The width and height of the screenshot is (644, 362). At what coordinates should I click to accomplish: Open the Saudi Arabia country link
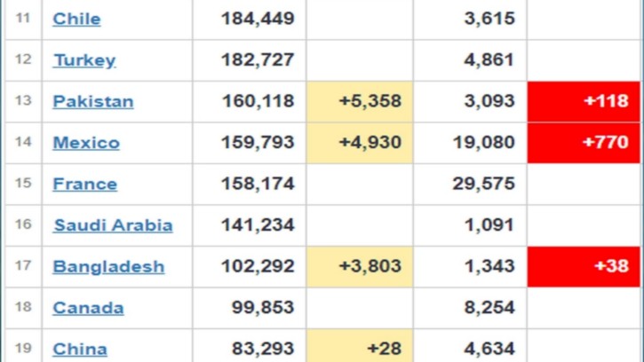(x=113, y=225)
